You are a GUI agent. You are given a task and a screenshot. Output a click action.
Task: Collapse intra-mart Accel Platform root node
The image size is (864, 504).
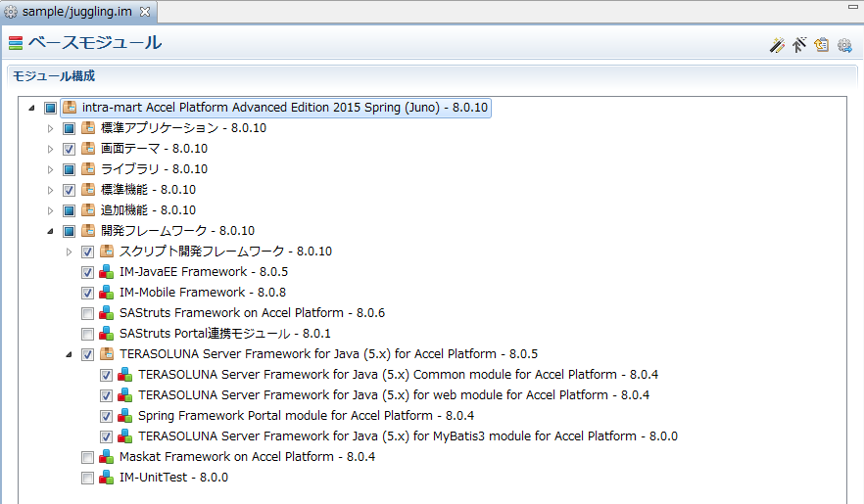click(x=32, y=108)
